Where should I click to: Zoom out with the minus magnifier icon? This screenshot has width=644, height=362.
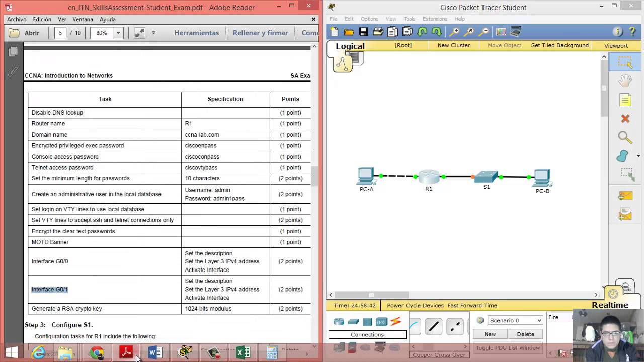click(x=483, y=32)
